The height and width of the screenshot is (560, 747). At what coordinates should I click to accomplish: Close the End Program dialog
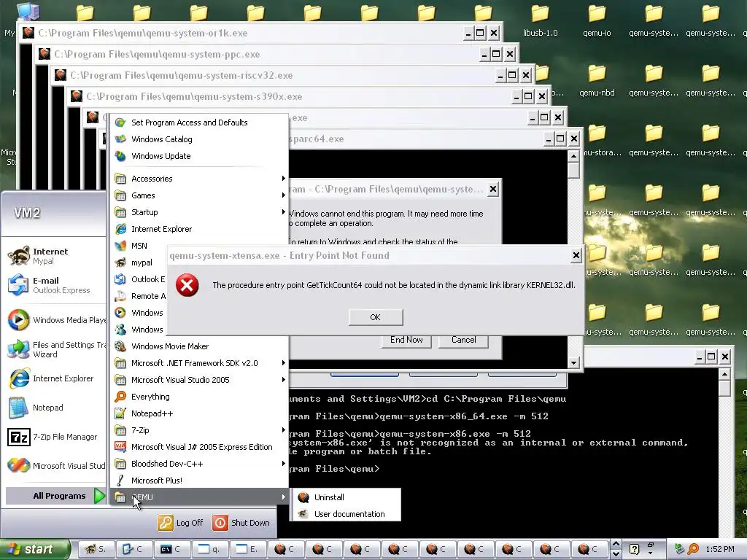(x=493, y=189)
